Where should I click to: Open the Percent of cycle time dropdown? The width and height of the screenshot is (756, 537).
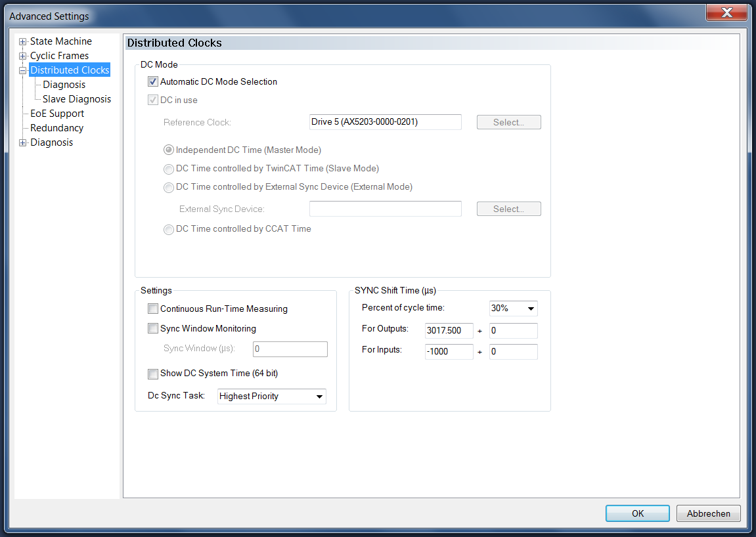tap(530, 309)
